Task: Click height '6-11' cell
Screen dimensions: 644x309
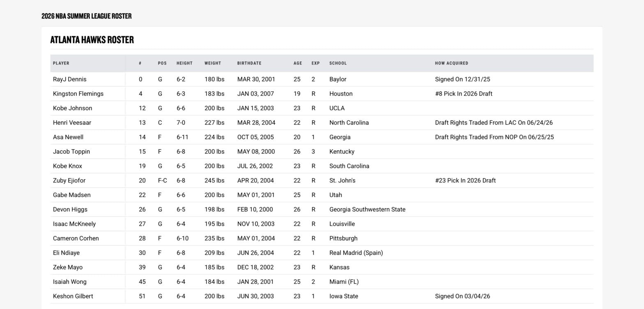Action: (182, 137)
